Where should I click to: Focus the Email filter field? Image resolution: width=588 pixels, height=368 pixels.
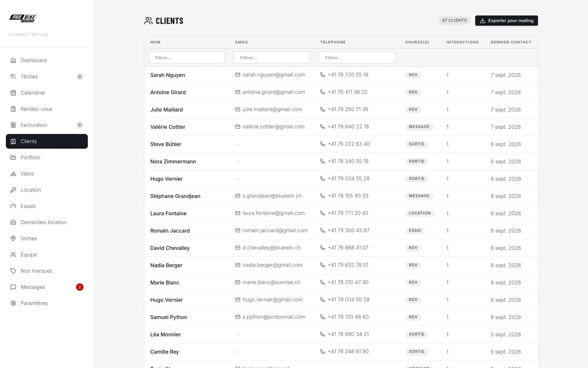[272, 57]
